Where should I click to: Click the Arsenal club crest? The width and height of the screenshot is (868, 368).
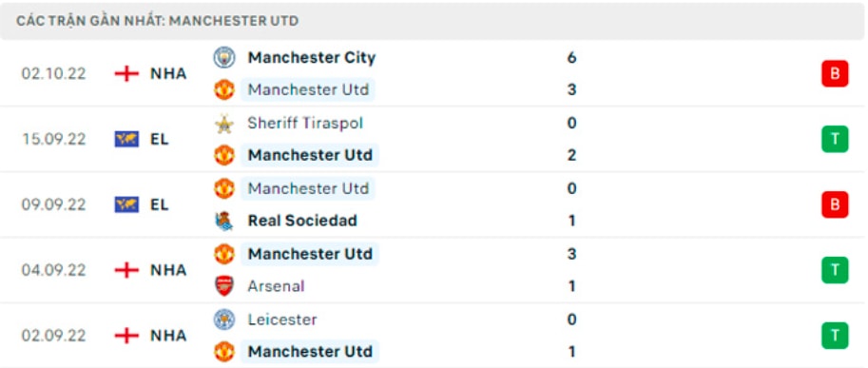point(224,286)
